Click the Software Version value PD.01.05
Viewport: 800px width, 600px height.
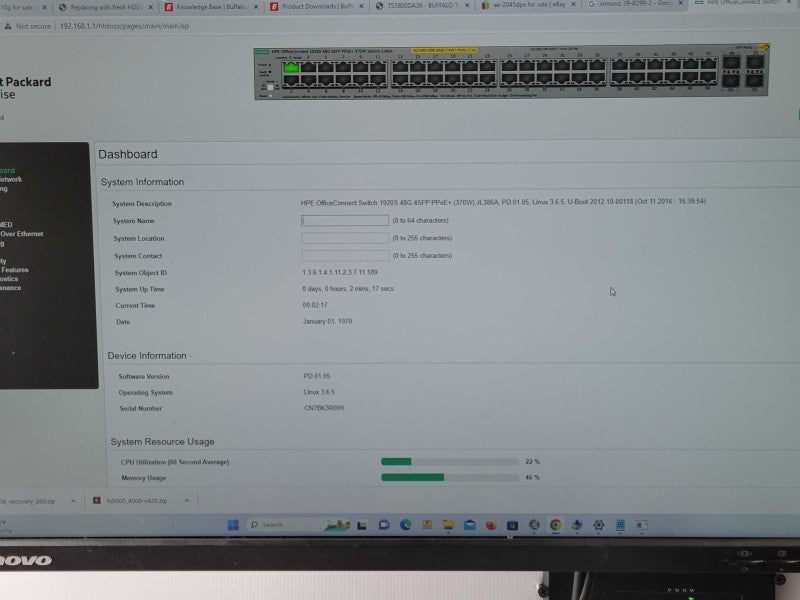[x=317, y=376]
